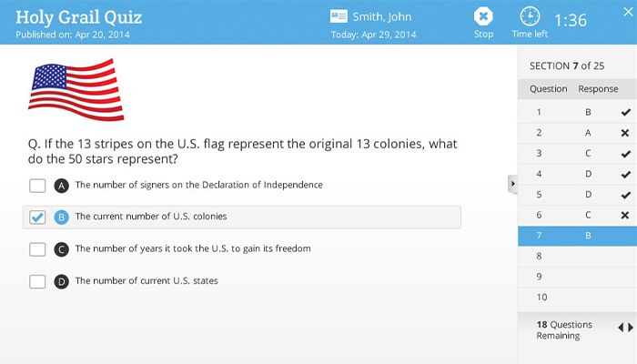The width and height of the screenshot is (637, 364).
Task: Click the Stop quiz icon
Action: pos(483,16)
